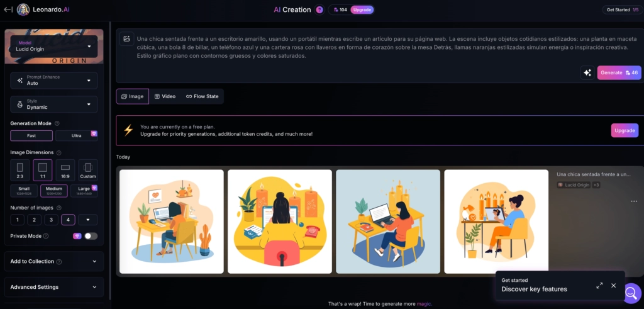
Task: Expand the Advanced Settings section
Action: coord(53,287)
